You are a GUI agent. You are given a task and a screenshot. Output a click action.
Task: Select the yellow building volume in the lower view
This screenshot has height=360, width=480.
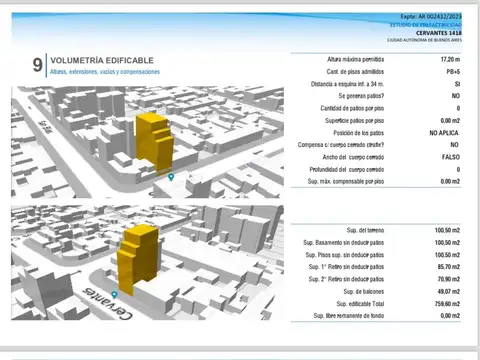tap(137, 259)
